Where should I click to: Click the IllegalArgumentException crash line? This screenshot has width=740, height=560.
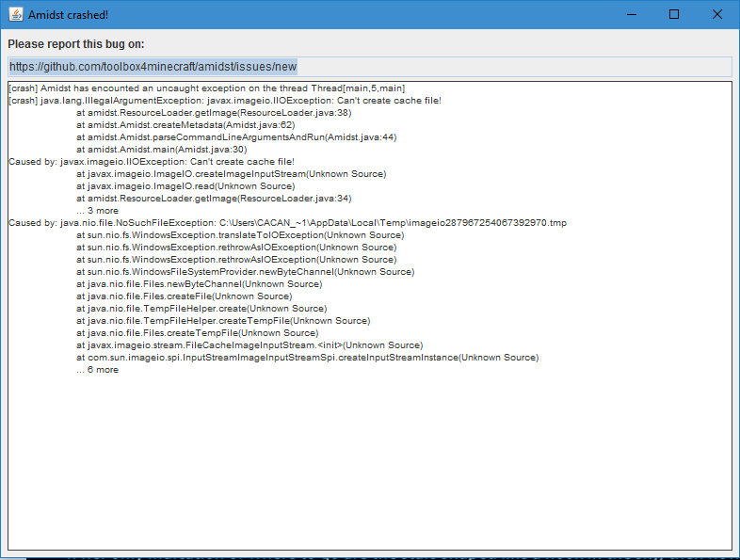tap(225, 101)
